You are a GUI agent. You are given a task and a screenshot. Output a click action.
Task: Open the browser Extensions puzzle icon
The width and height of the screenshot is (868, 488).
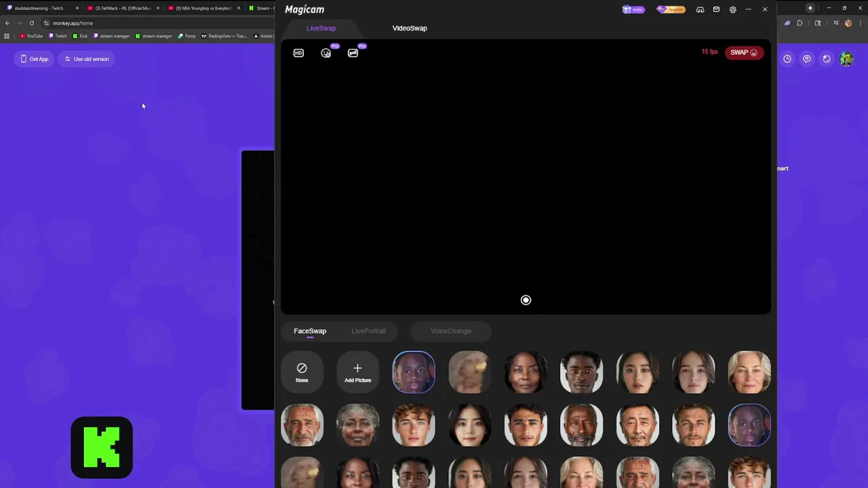click(800, 23)
